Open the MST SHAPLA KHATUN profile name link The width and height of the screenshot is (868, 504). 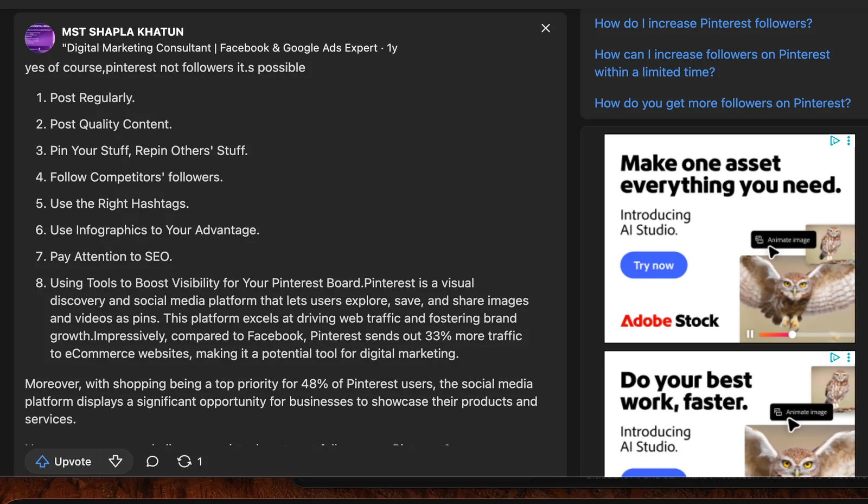pos(123,31)
